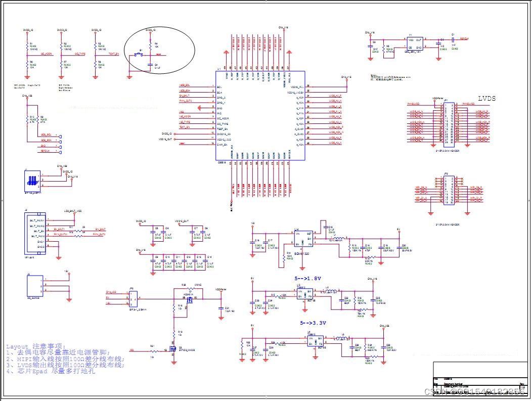Select capacitor C21 beside VDDPanel
This screenshot has width=532, height=401.
click(221, 308)
